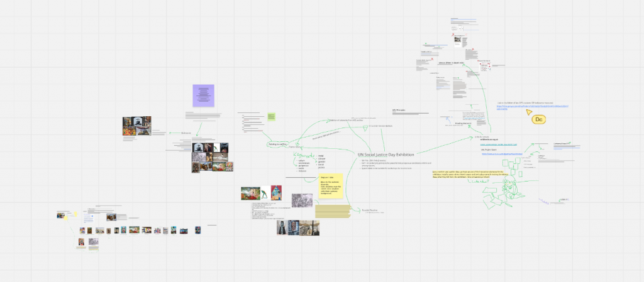Select the UN Principles heading text
The image size is (644, 282).
coord(399,110)
